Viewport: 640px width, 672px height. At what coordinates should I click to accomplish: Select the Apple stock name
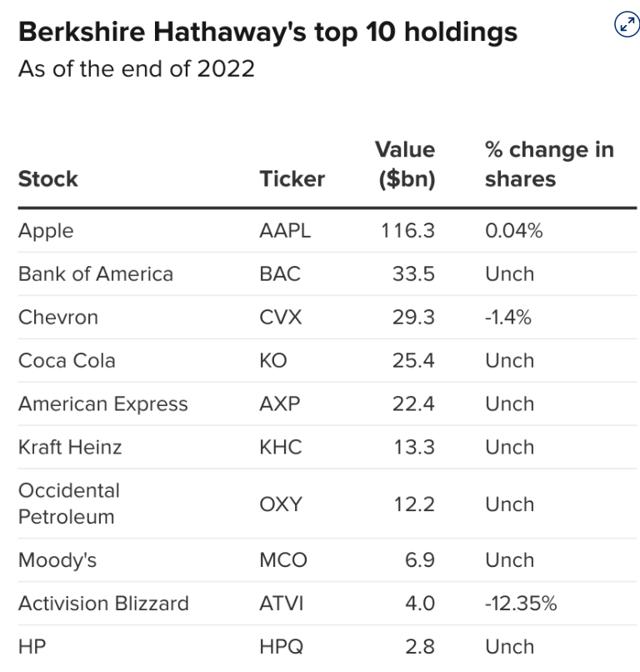coord(46,231)
